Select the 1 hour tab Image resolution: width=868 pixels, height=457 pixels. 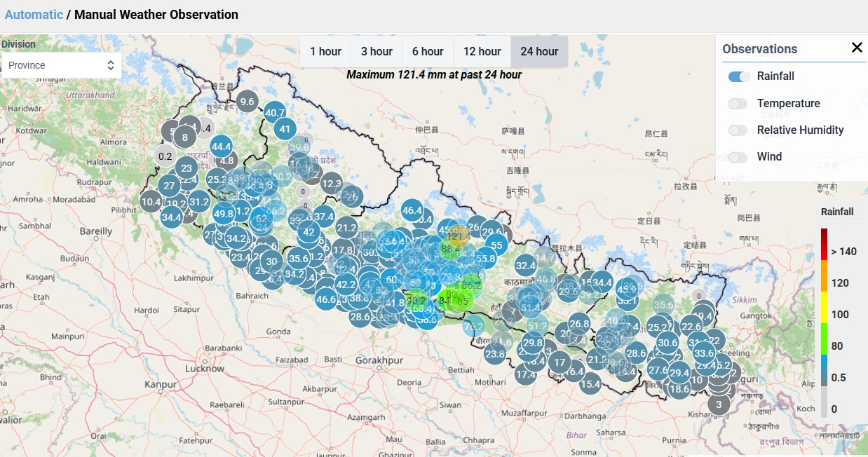click(x=325, y=51)
